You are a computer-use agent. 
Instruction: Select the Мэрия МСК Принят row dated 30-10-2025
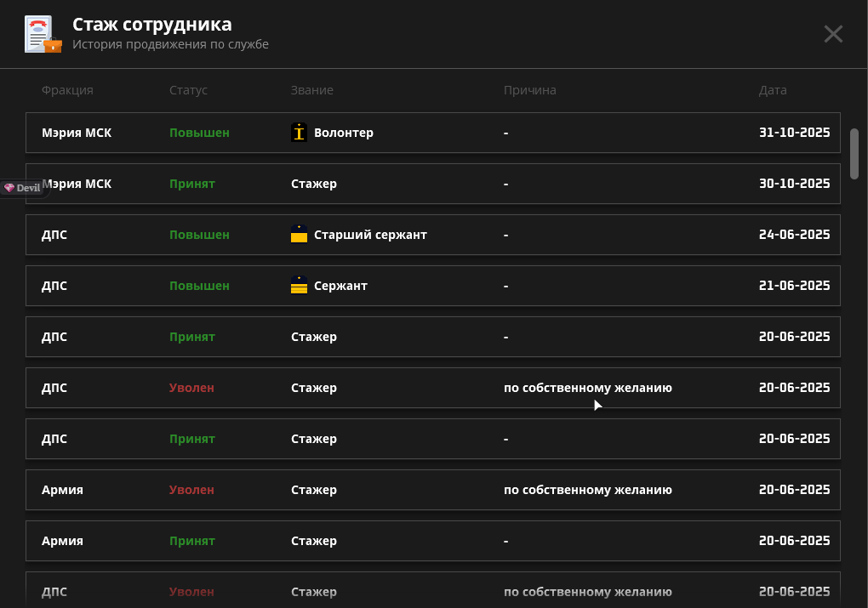(432, 184)
